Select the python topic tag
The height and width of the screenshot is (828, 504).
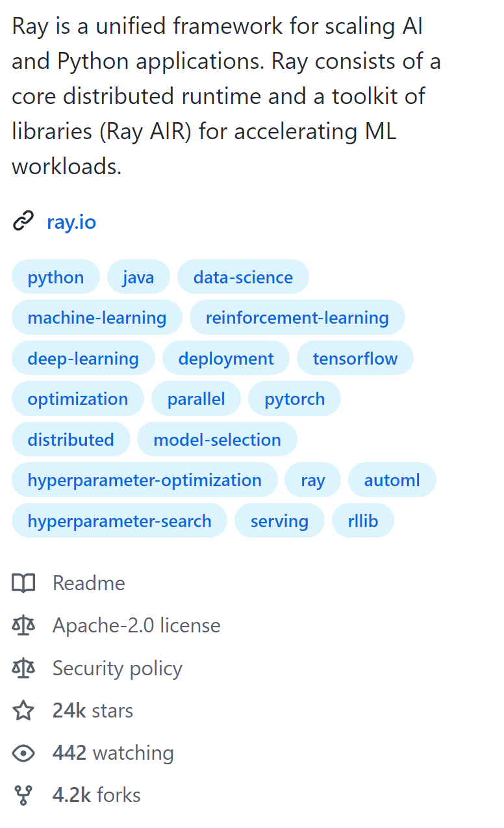(x=56, y=278)
